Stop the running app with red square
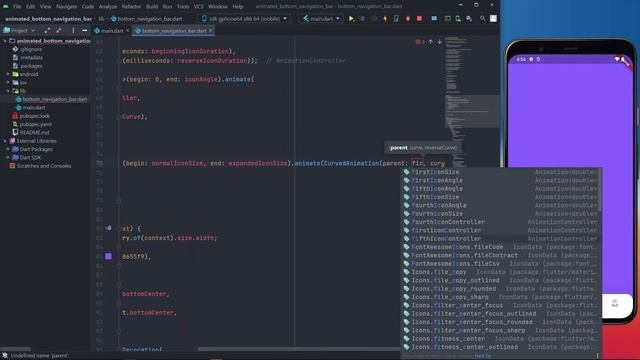Image resolution: width=640 pixels, height=360 pixels. [x=419, y=19]
